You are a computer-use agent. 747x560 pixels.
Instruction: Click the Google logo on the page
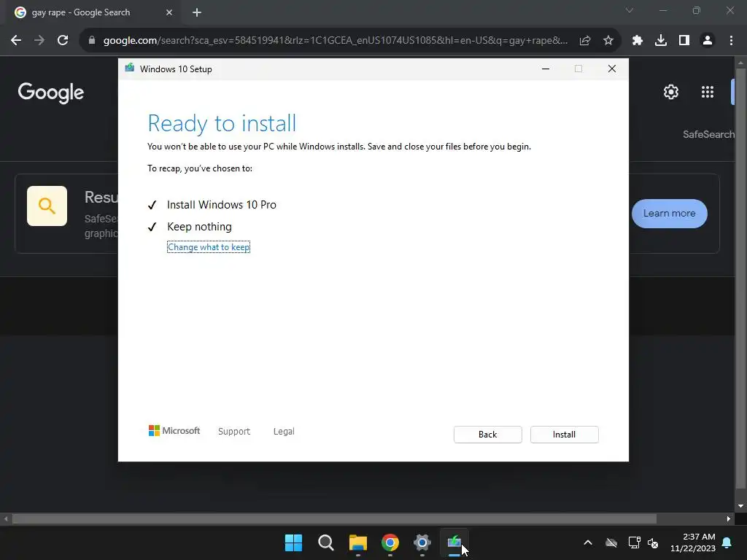pyautogui.click(x=51, y=93)
